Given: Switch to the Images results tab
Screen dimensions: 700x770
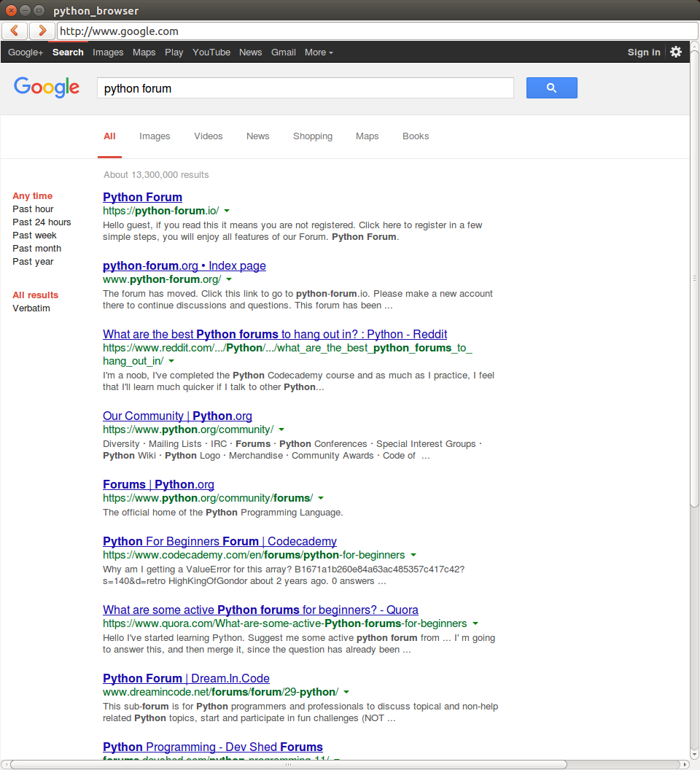Looking at the screenshot, I should tap(155, 136).
